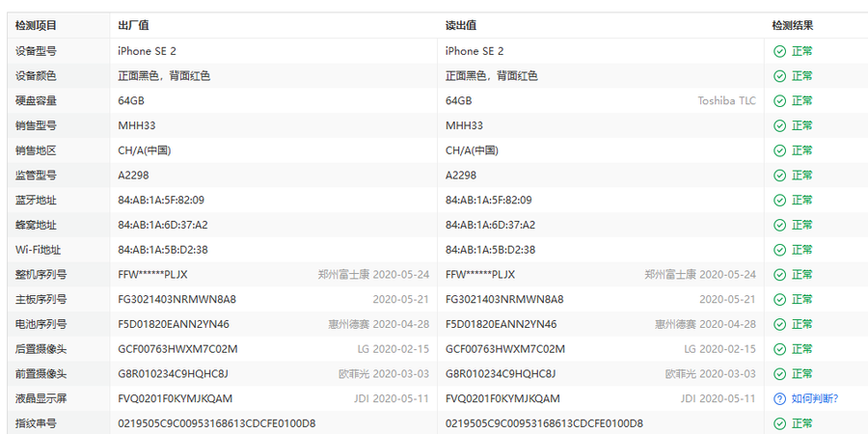This screenshot has height=434, width=868.
Task: Click the green check icon in 整机序列号 row
Action: (x=779, y=275)
